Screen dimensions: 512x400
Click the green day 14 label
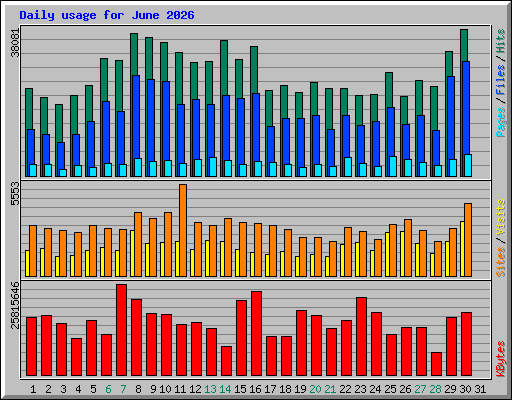(225, 389)
